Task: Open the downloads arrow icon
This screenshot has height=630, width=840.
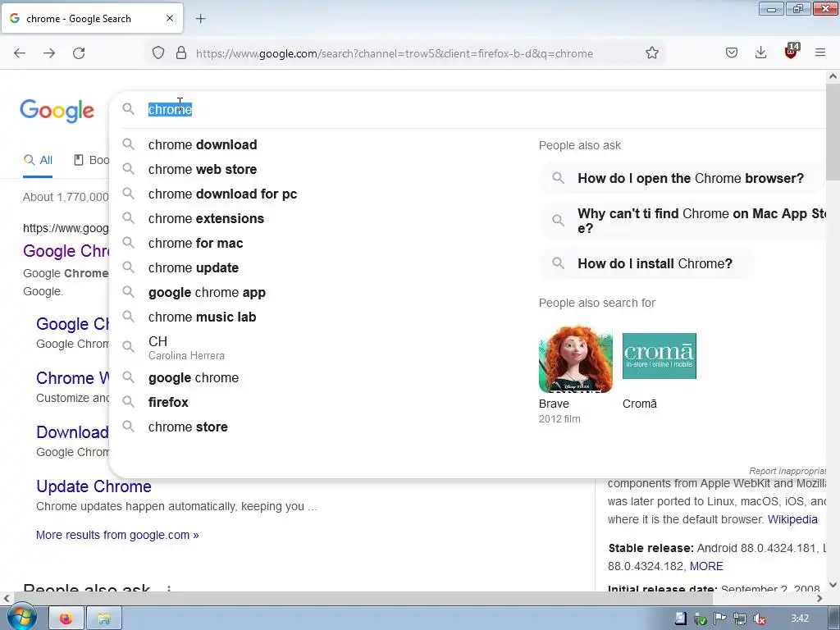Action: coord(760,53)
